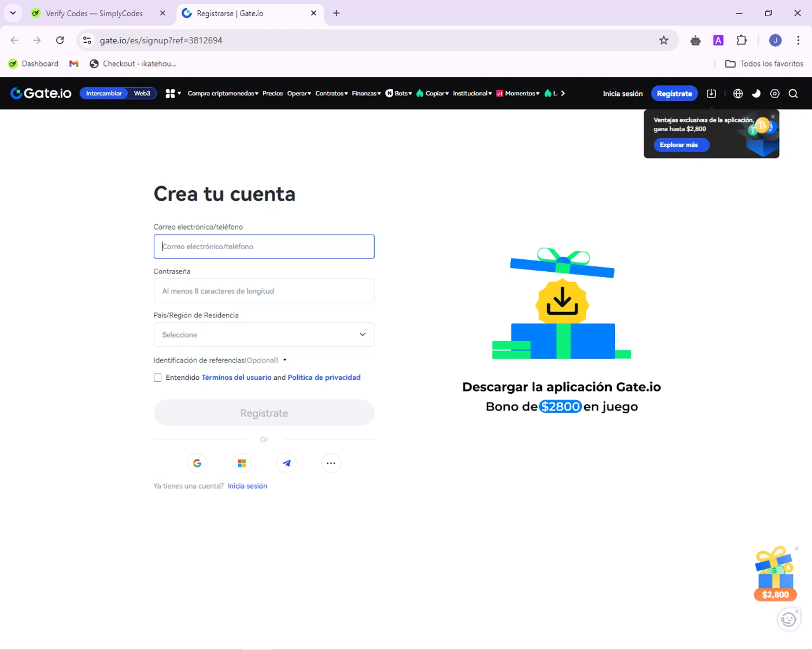Open the settings gear icon in header
Image resolution: width=812 pixels, height=650 pixels.
775,93
